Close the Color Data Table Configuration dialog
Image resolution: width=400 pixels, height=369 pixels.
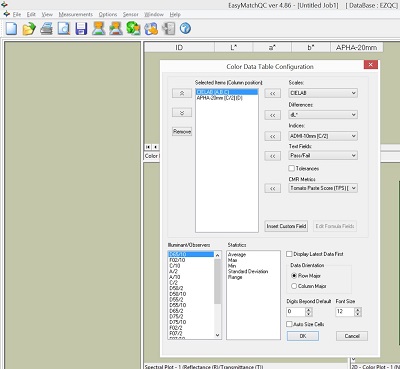371,65
